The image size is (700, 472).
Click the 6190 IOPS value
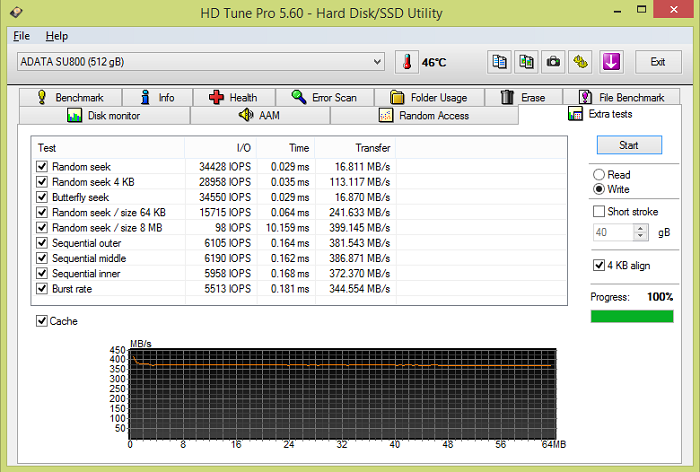[x=227, y=258]
